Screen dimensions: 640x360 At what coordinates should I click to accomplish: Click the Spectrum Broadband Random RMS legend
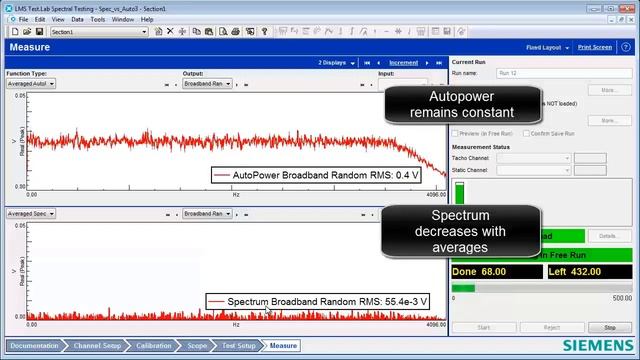coord(318,302)
